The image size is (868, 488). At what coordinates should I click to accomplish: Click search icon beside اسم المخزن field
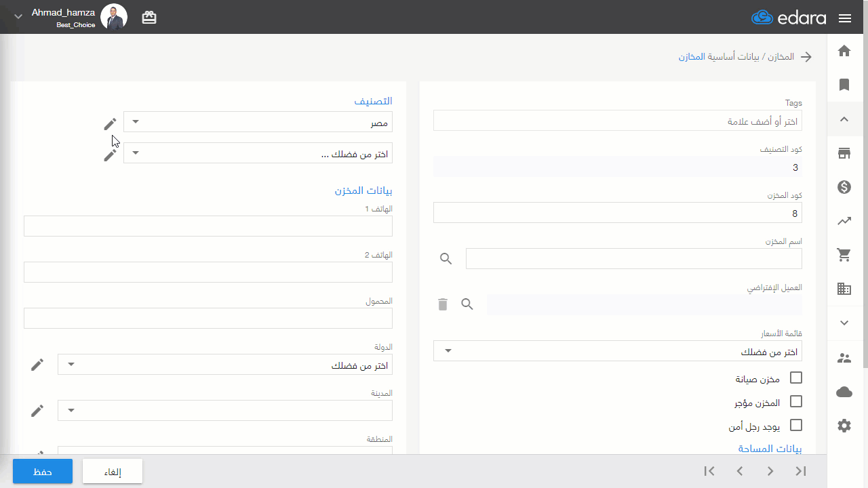(446, 258)
